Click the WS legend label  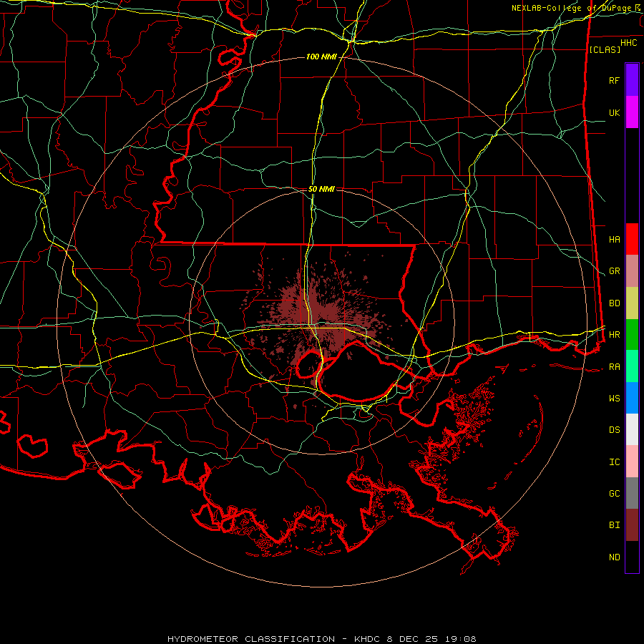tap(614, 399)
